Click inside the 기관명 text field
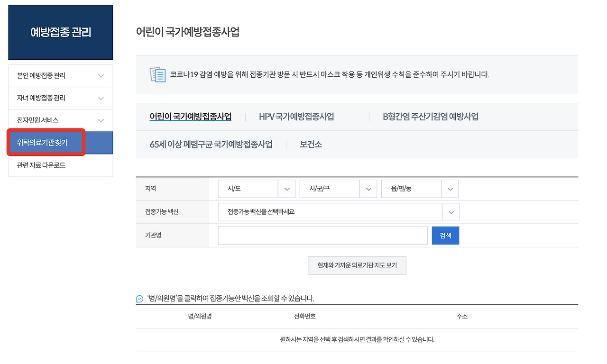This screenshot has width=607, height=364. pos(322,235)
